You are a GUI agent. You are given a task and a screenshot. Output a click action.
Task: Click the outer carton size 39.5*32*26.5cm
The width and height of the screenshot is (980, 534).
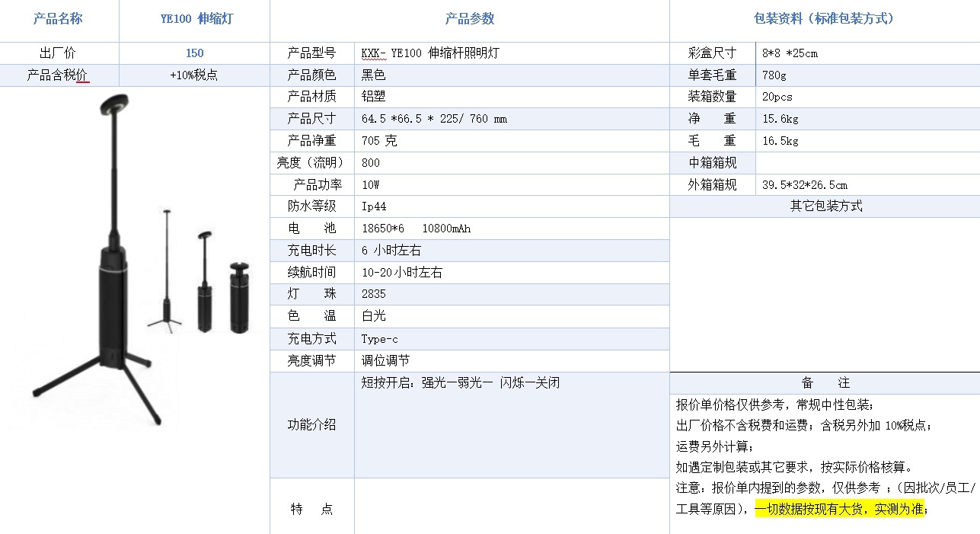(x=868, y=185)
